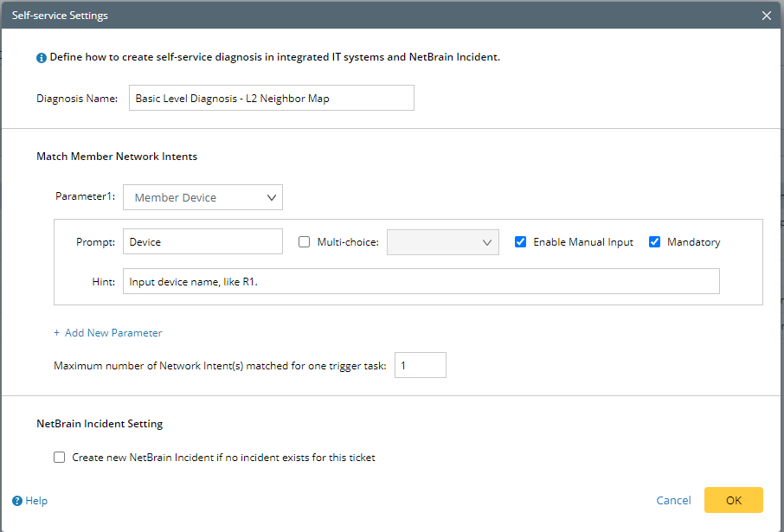Click the info icon beside the description
Image resolution: width=784 pixels, height=532 pixels.
[x=42, y=58]
